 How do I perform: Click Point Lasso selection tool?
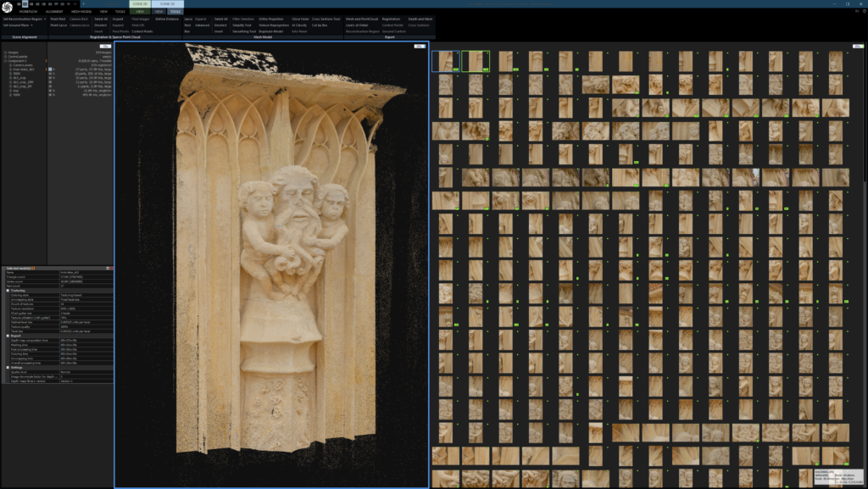(x=58, y=25)
